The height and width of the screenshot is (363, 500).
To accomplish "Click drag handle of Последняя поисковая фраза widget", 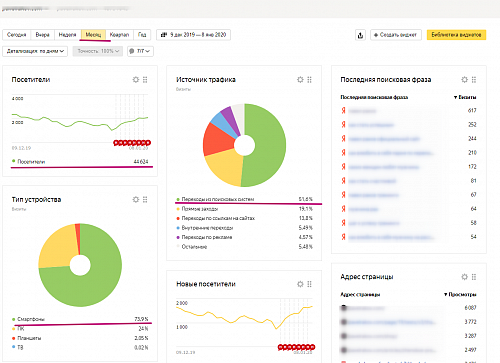I will (x=474, y=80).
